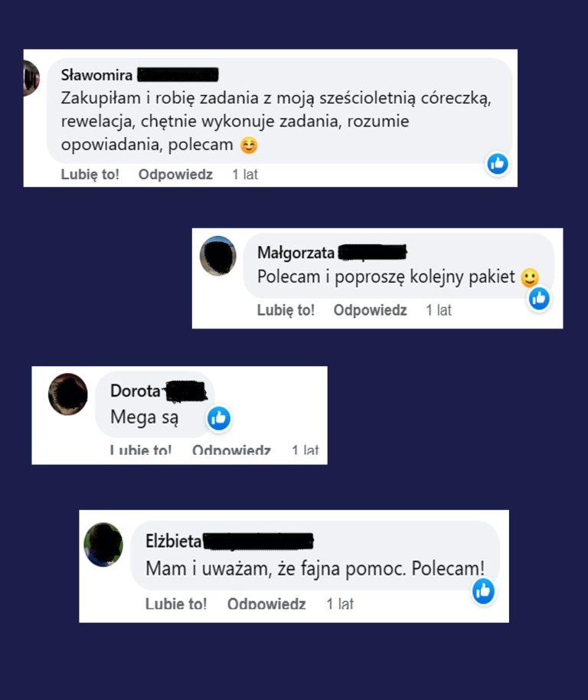Click "Lubię to!" under Sławomira's comment
The width and height of the screenshot is (588, 700).
click(x=90, y=175)
